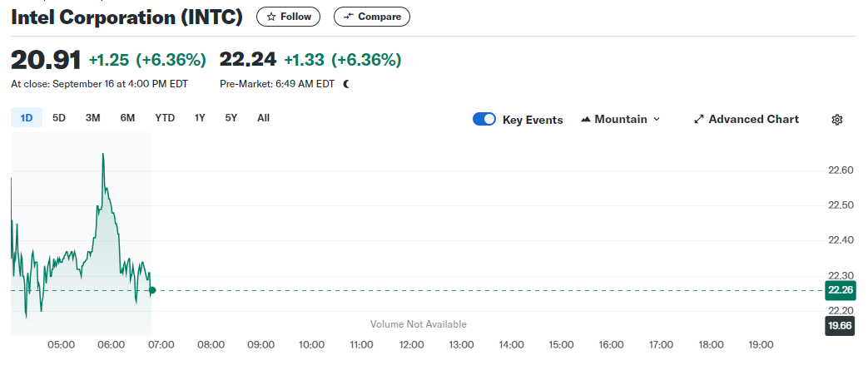Click the compare arrows icon

349,17
